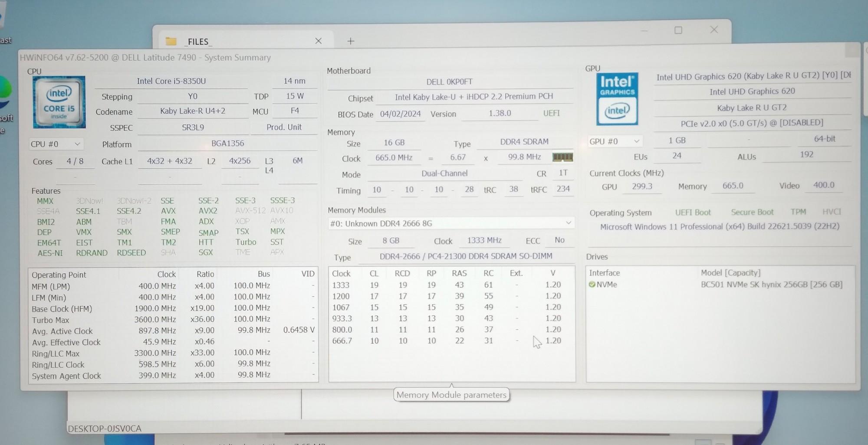Viewport: 868px width, 445px height.
Task: Click the Avg. Effective Clock row
Action: tap(173, 342)
